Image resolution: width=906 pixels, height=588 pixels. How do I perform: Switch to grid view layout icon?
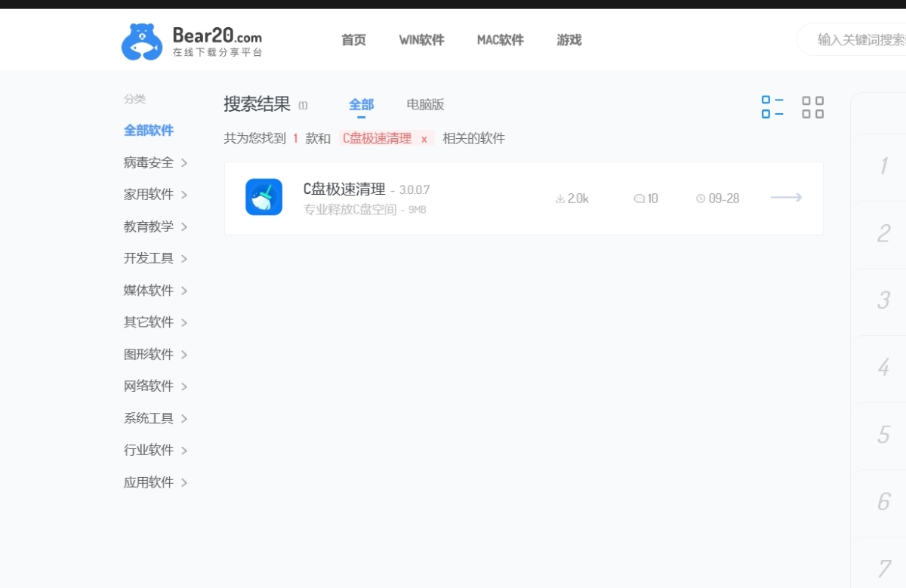(x=813, y=107)
